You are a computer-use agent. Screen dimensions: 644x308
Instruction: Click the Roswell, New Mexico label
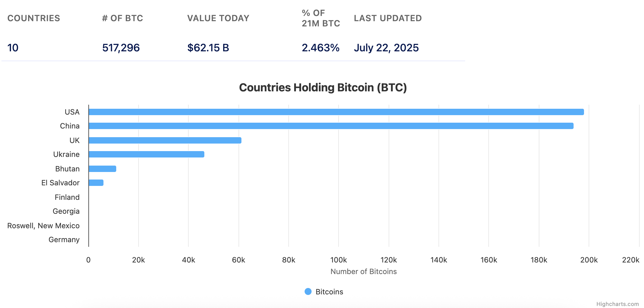coord(43,226)
